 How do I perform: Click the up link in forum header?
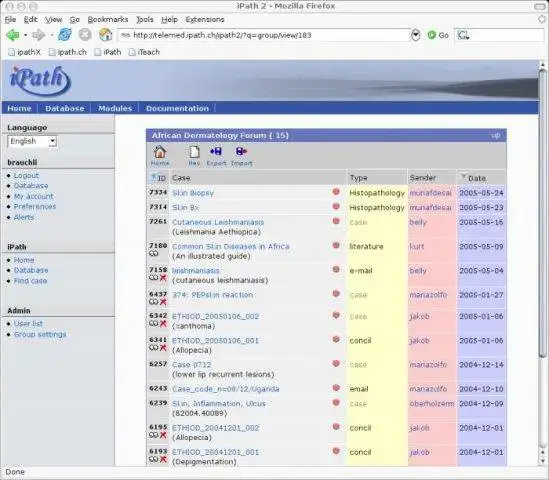tap(495, 136)
